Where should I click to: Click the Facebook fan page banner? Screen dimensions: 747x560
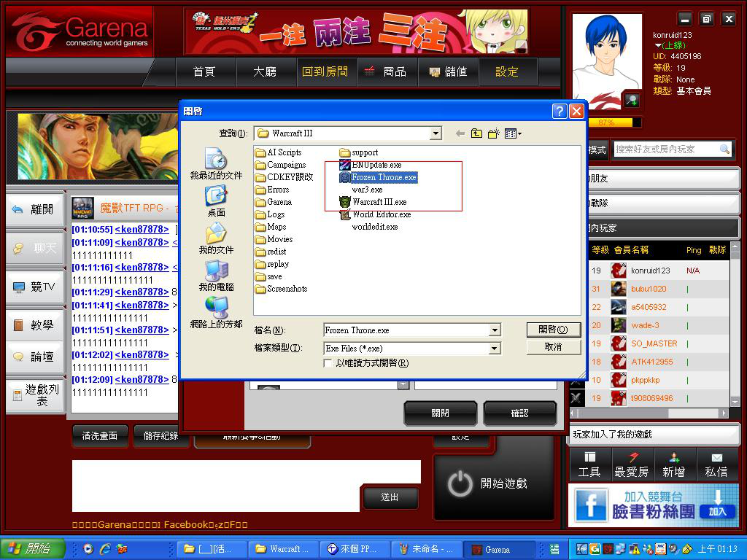coord(654,505)
